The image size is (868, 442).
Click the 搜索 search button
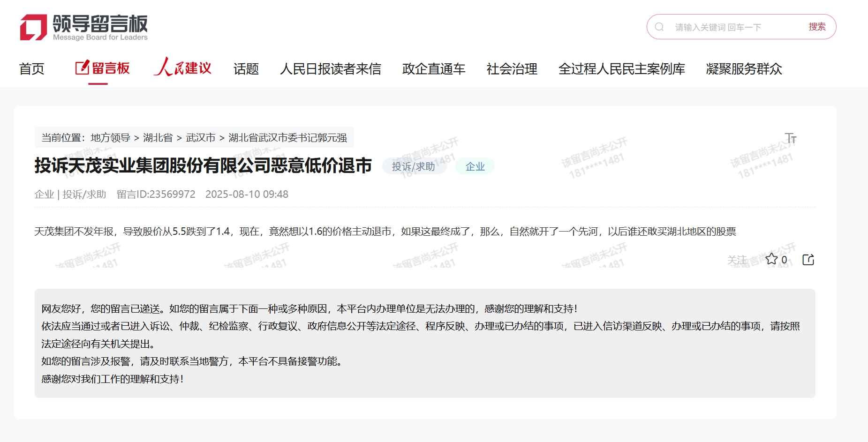coord(817,27)
